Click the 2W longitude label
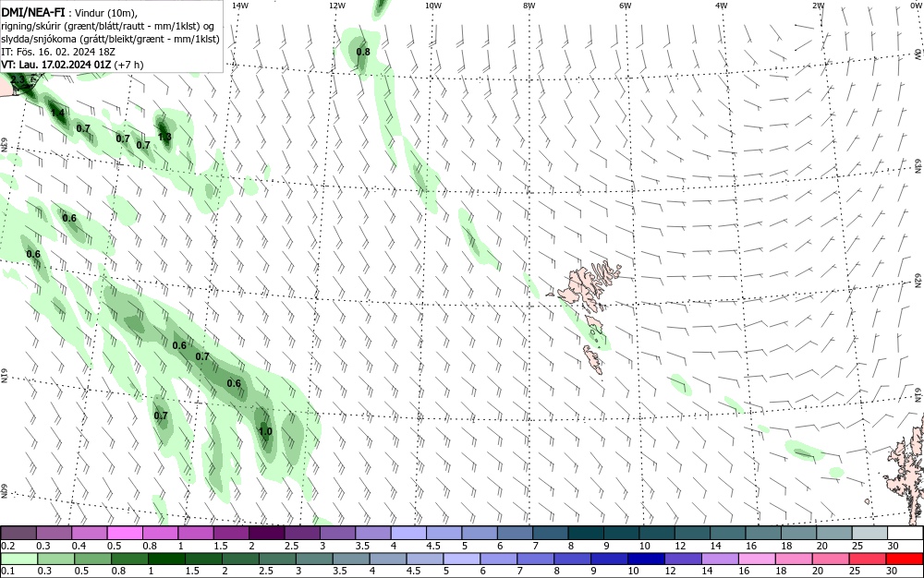Screen dimensions: 924x578 [818, 6]
